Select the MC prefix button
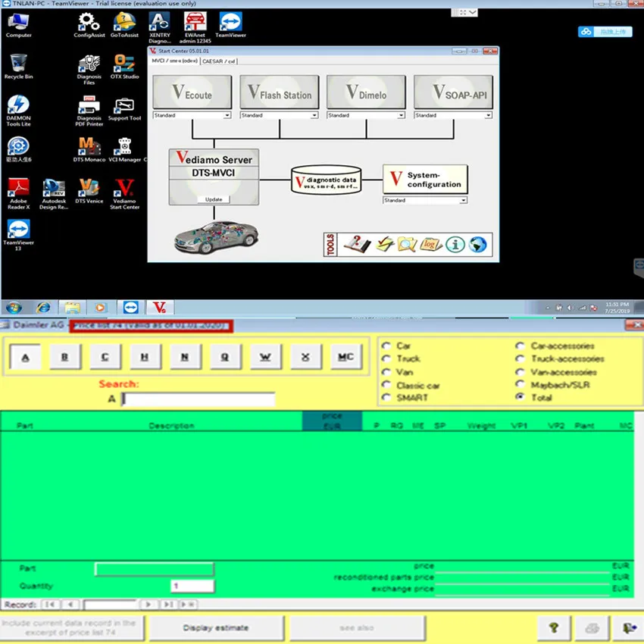644x644 pixels. click(x=345, y=357)
